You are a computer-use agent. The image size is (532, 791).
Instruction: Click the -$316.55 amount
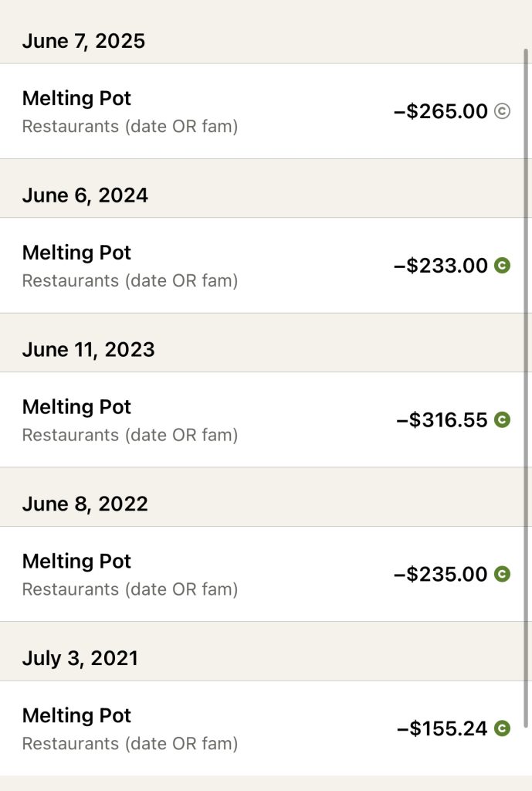coord(442,420)
